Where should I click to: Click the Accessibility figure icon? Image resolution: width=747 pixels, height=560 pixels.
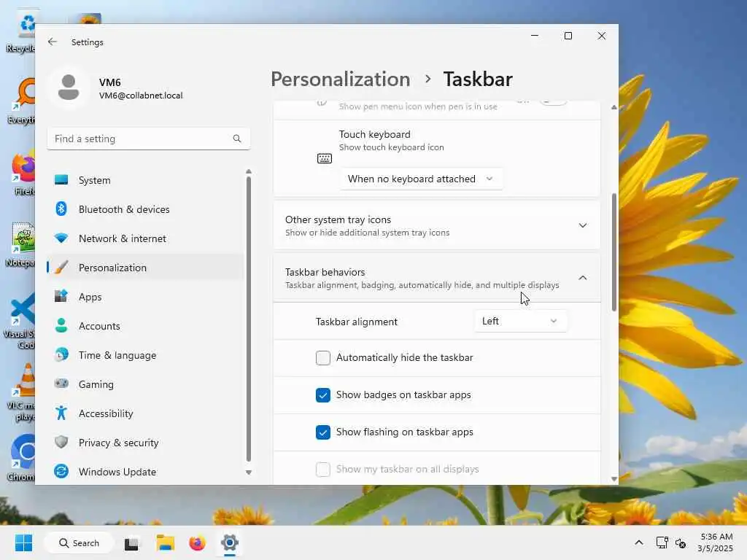[x=61, y=413]
